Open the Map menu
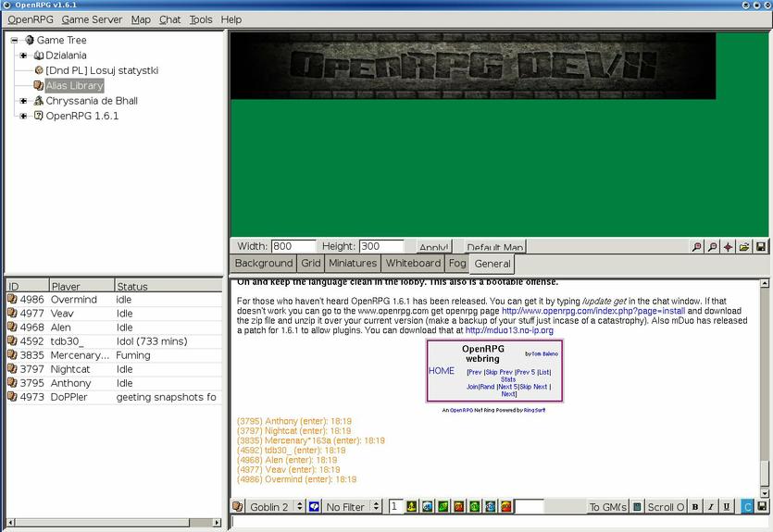The image size is (773, 532). tap(141, 19)
